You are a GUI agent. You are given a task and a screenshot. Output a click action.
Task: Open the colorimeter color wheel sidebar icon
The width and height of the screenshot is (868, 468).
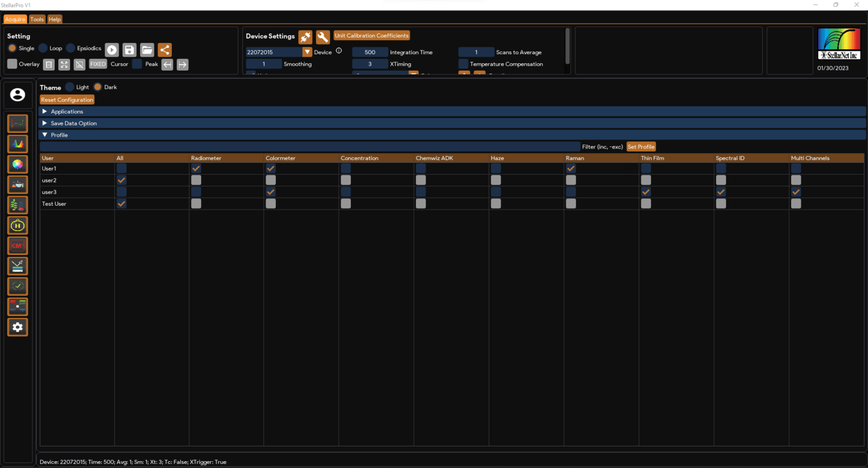pos(18,164)
